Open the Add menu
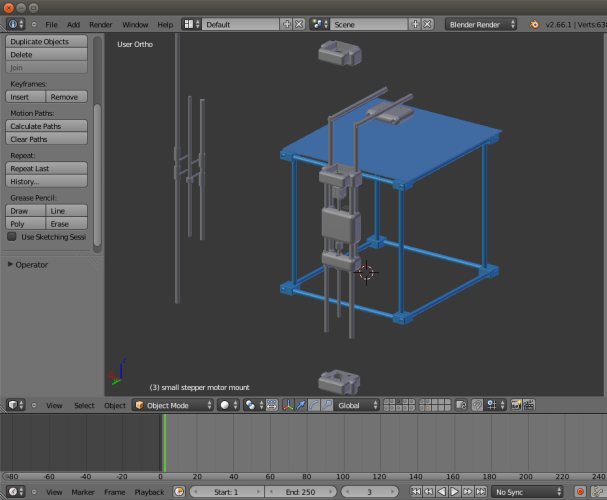The width and height of the screenshot is (607, 500). pyautogui.click(x=73, y=25)
